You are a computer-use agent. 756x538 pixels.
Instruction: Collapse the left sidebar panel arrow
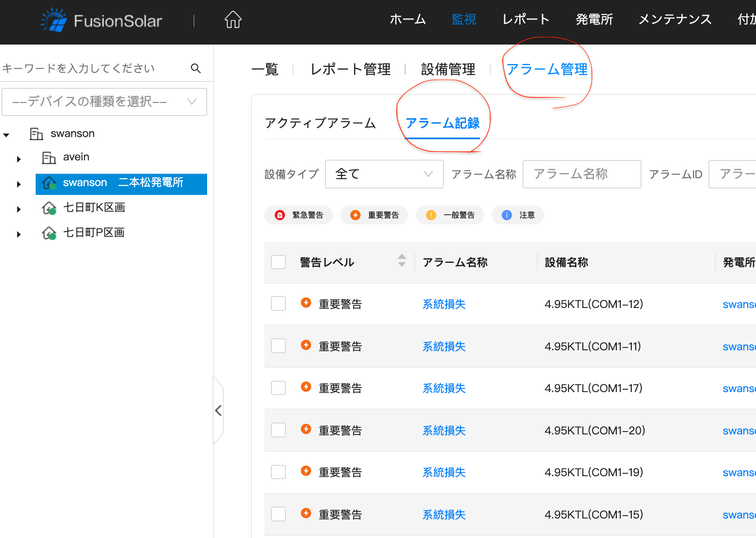tap(218, 411)
